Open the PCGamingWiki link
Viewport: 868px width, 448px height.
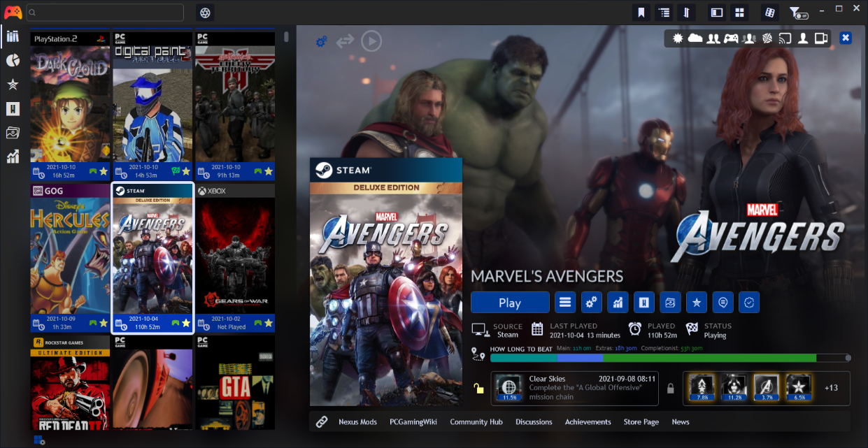pos(413,421)
